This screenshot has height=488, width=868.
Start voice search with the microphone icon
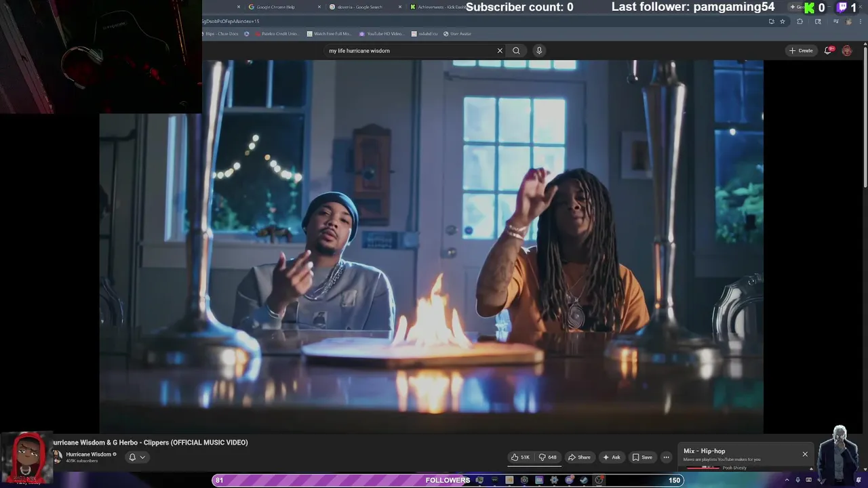539,50
